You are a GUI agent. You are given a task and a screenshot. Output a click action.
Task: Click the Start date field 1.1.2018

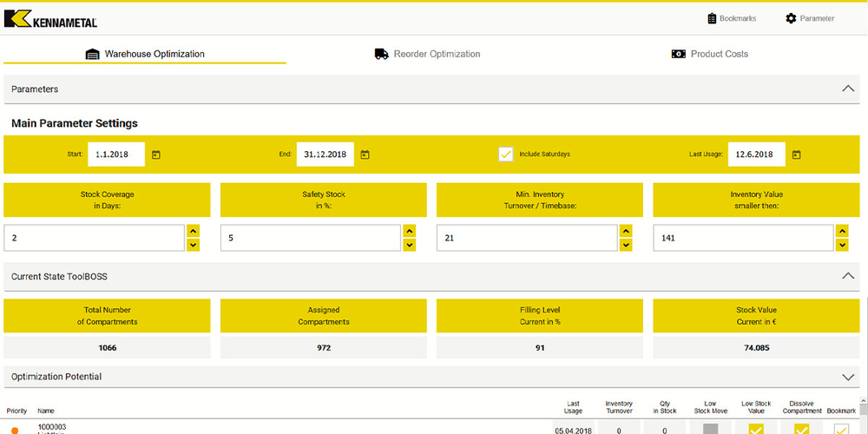pyautogui.click(x=116, y=155)
